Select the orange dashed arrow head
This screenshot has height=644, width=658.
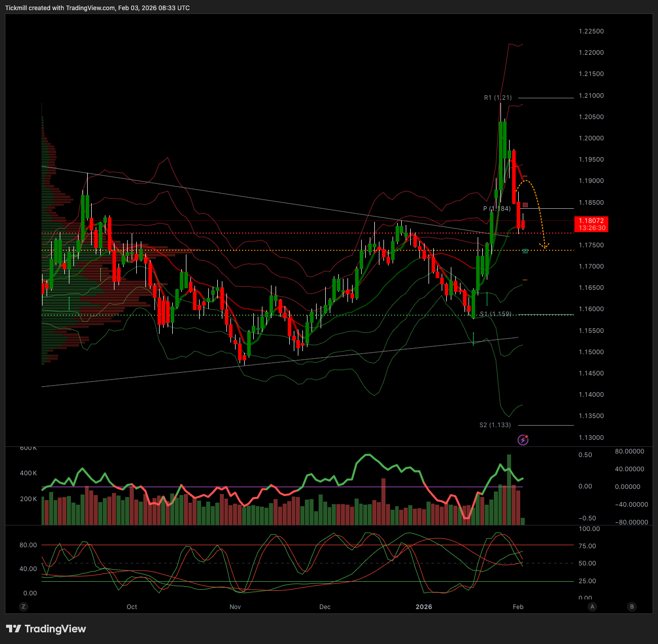(x=545, y=246)
